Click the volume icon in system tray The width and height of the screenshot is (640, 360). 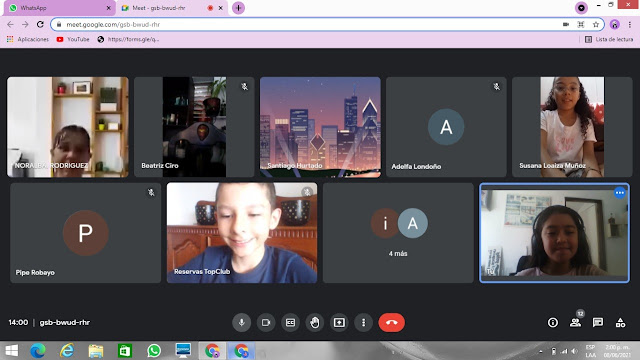tap(574, 351)
